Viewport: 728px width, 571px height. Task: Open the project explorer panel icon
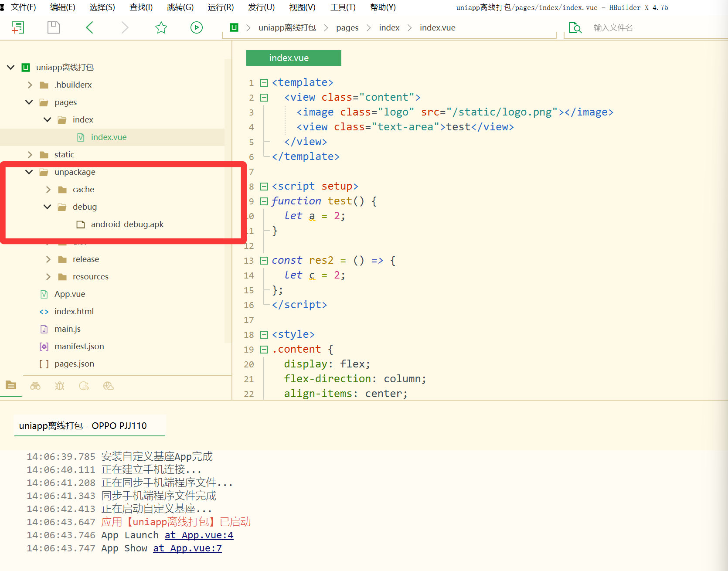tap(11, 385)
